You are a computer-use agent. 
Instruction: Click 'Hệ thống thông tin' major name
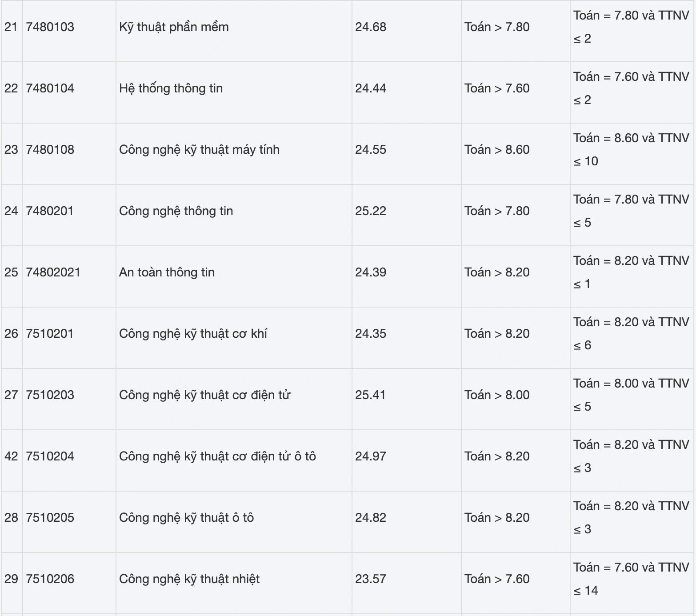[x=171, y=88]
